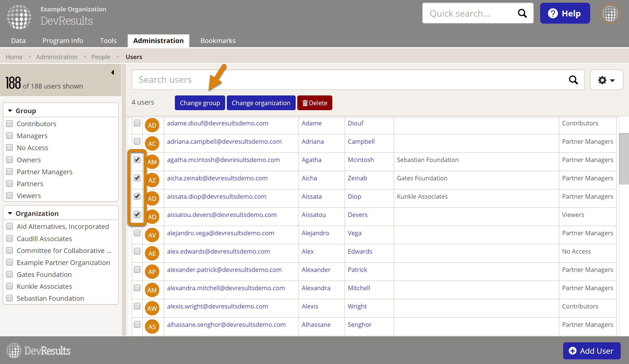Screen dimensions: 629x364
Task: Check the Gates Foundation organization filter
Action: point(10,274)
